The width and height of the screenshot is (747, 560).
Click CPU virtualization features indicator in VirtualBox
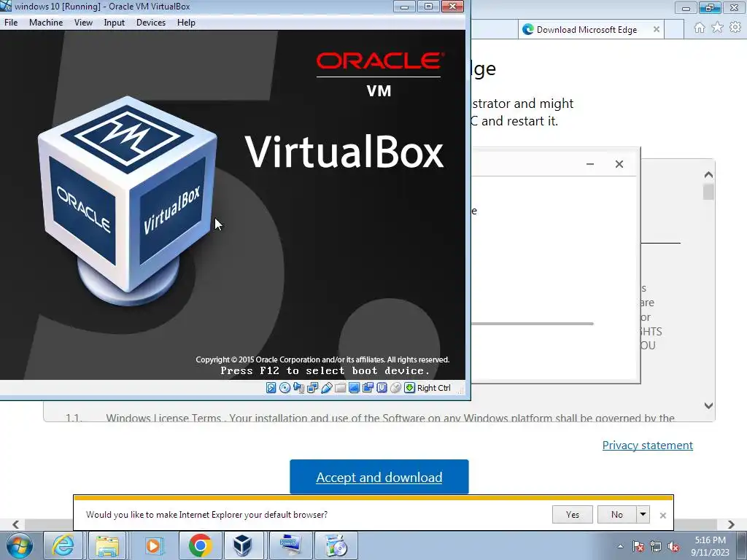(382, 388)
